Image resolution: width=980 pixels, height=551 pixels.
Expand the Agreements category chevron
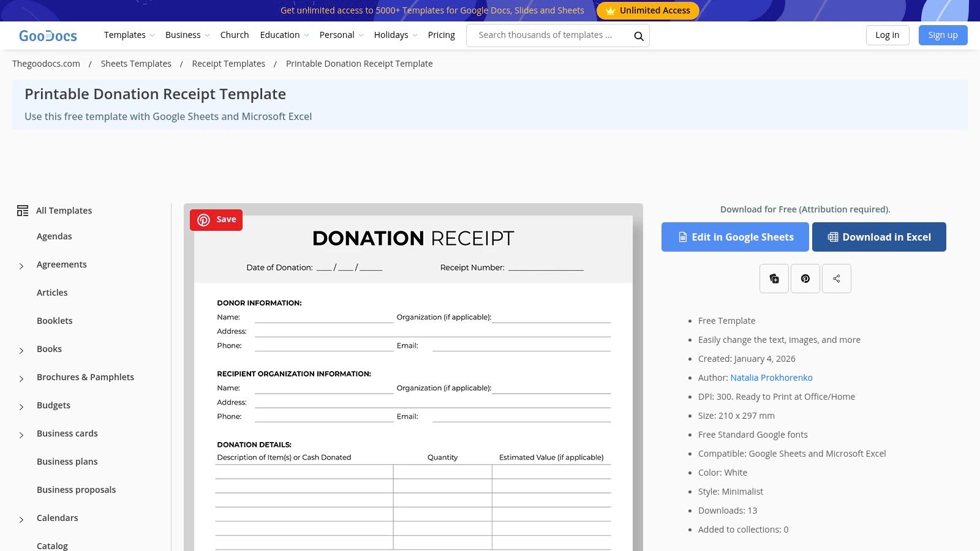[x=21, y=266]
